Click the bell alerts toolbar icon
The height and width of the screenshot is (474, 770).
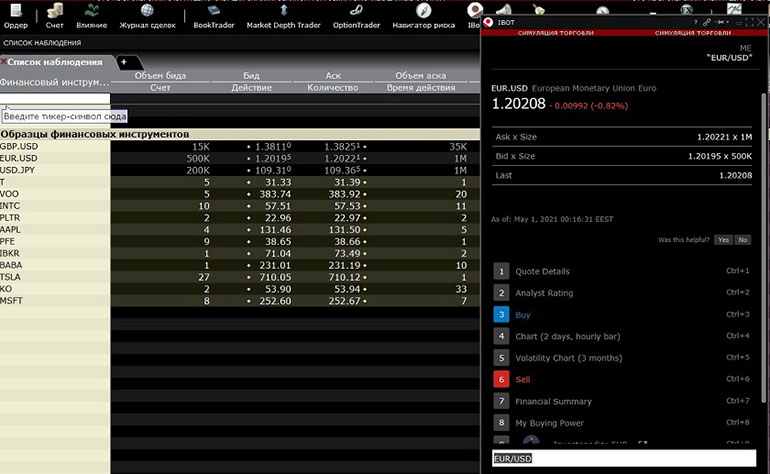(538, 8)
